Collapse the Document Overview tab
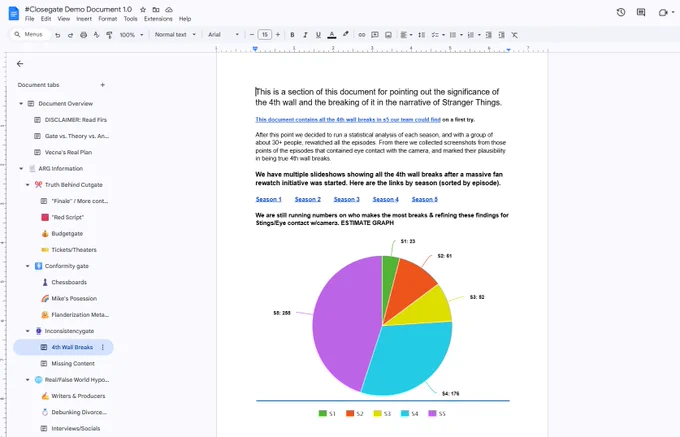The image size is (680, 437). (21, 104)
